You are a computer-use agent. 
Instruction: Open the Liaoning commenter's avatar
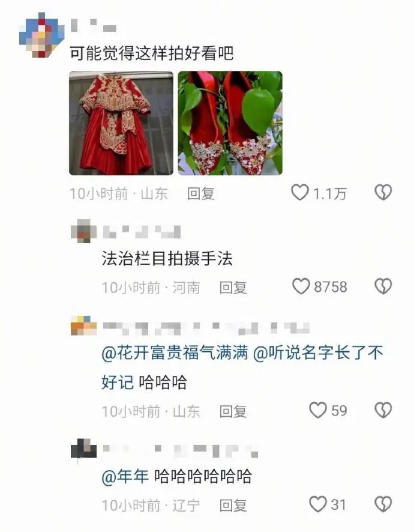[83, 449]
